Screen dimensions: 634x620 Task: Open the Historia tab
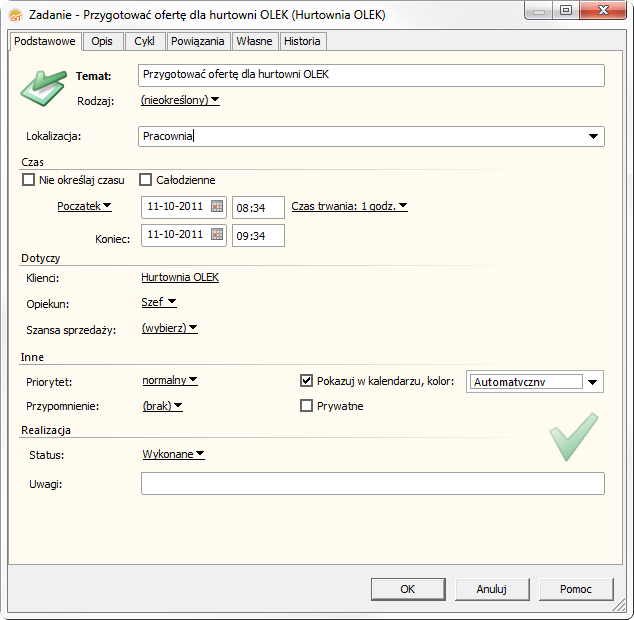click(302, 41)
